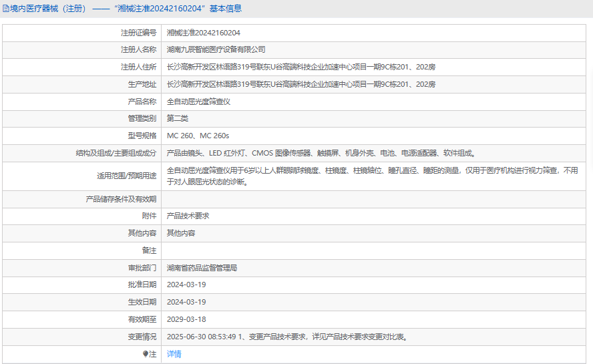Click attachment value 产品技术要求
593x364 pixels.
[188, 216]
